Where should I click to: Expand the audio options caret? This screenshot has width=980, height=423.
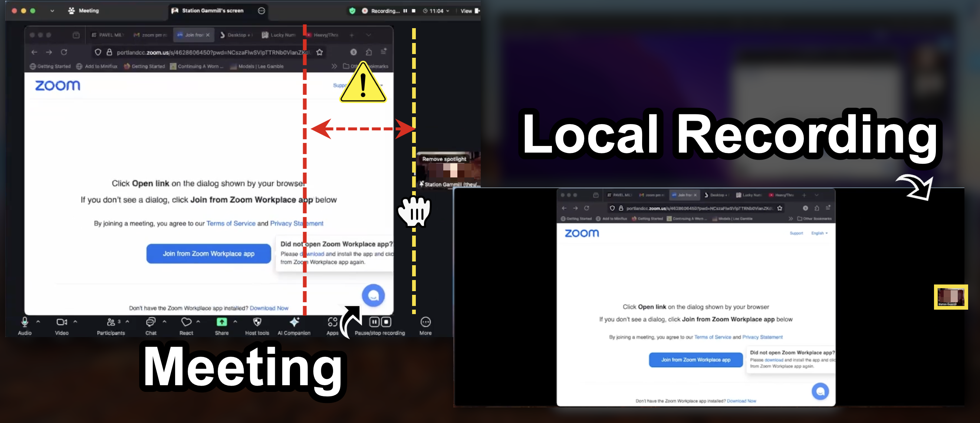38,322
